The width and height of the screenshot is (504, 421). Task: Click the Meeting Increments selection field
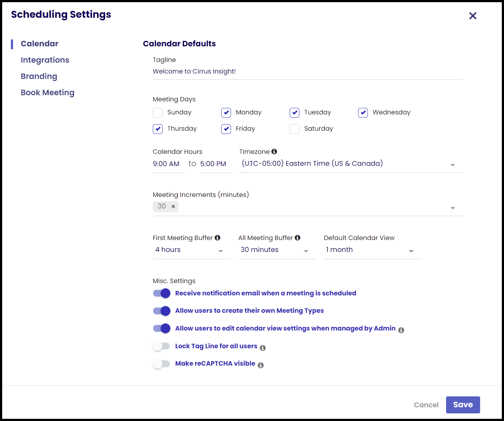click(x=308, y=207)
